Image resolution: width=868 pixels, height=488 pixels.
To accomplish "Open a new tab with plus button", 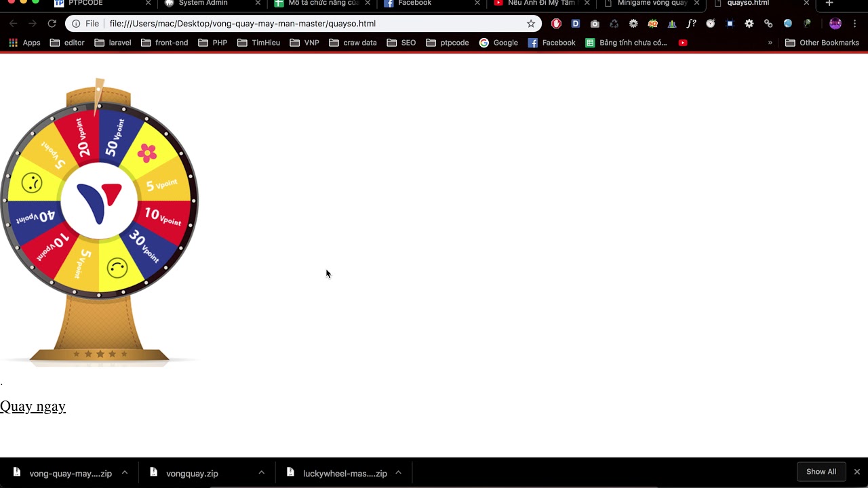I will [x=829, y=3].
